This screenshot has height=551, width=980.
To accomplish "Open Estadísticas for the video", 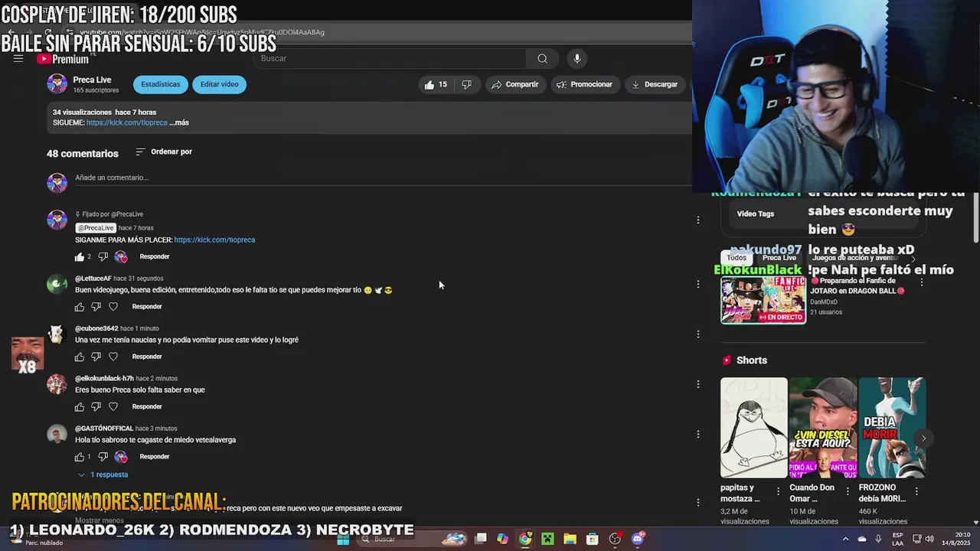I will (x=160, y=84).
